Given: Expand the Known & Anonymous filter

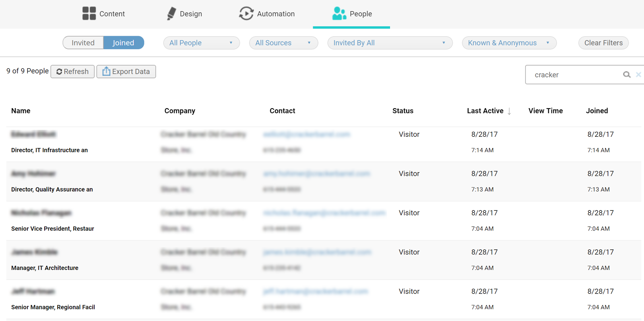Looking at the screenshot, I should pyautogui.click(x=509, y=43).
